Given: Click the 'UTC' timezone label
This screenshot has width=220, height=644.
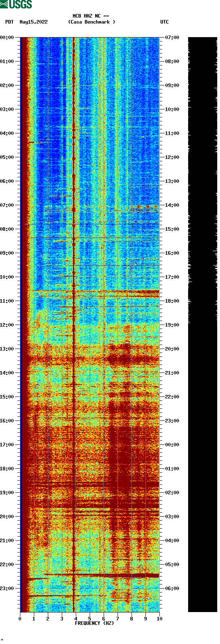Looking at the screenshot, I should click(165, 22).
